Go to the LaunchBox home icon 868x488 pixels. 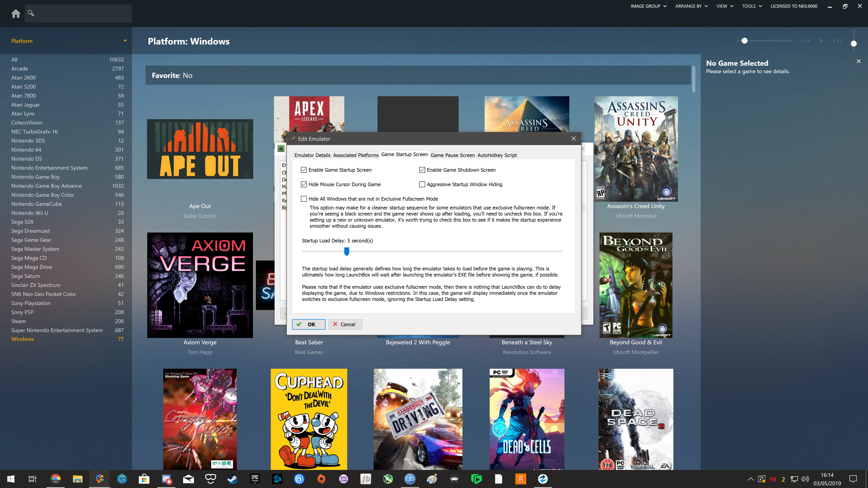pyautogui.click(x=16, y=14)
